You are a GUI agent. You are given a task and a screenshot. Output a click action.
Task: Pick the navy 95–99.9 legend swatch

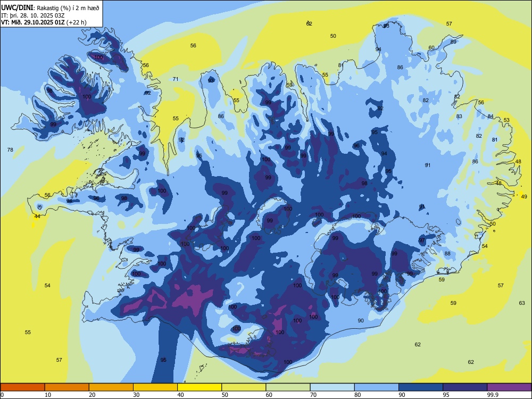[465, 387]
